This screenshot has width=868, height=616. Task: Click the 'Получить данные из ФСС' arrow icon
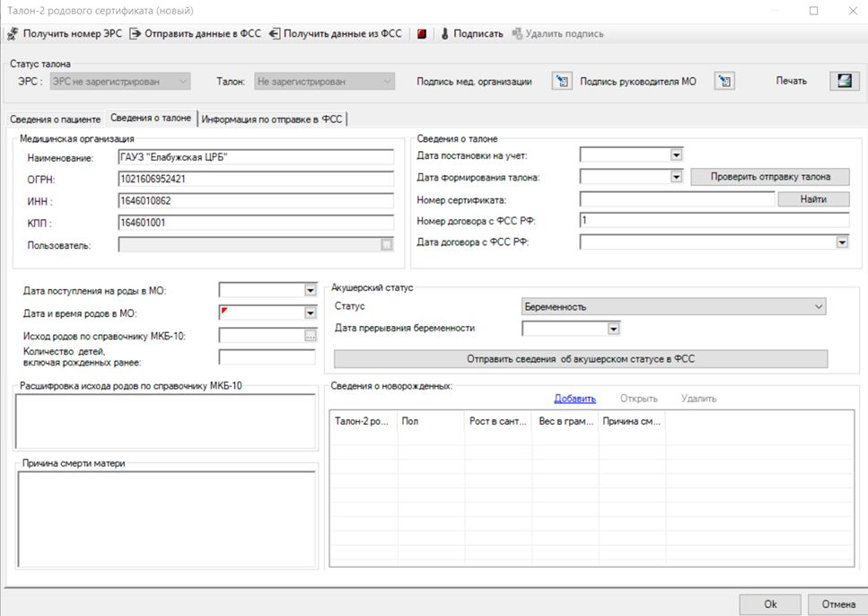click(x=275, y=34)
